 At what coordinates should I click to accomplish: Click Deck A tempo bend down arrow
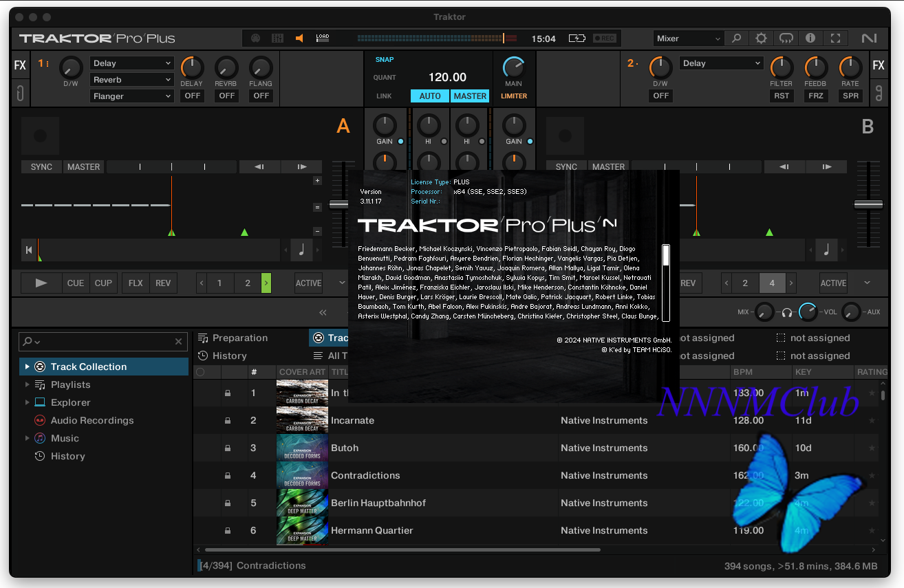click(259, 166)
